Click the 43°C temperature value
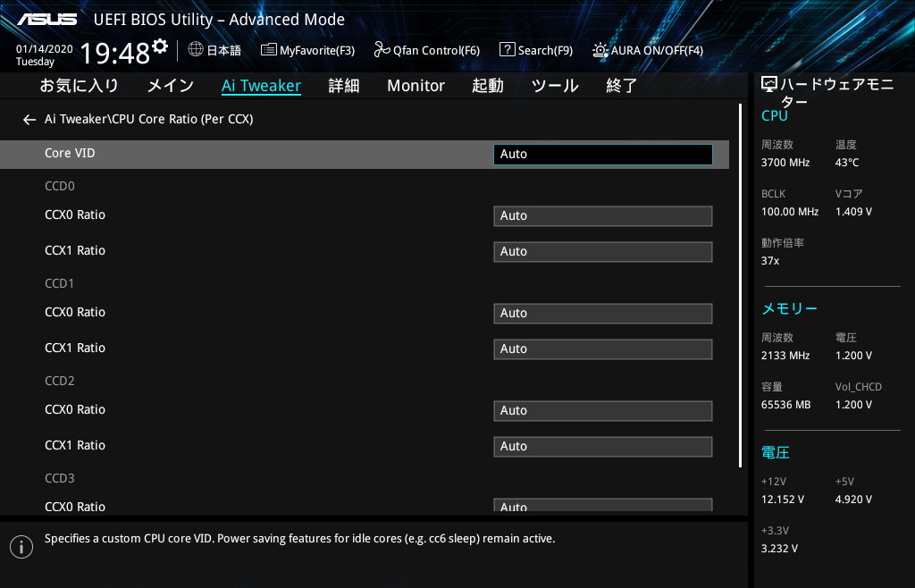 pyautogui.click(x=847, y=163)
